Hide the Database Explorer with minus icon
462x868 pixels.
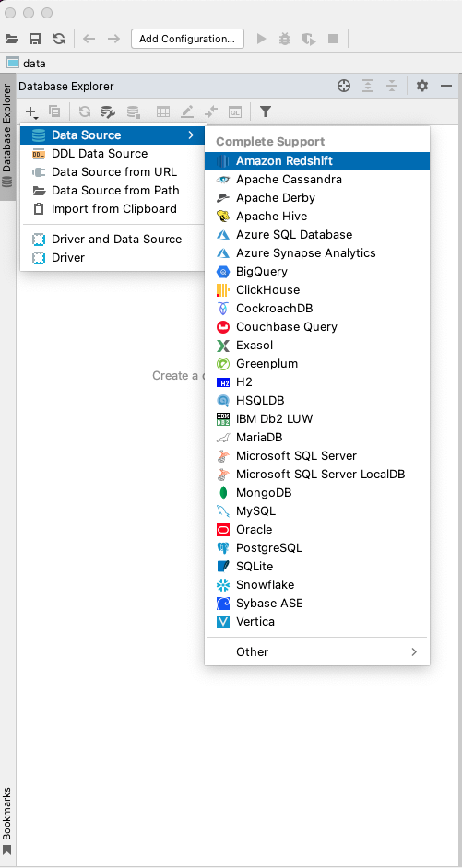pos(446,86)
